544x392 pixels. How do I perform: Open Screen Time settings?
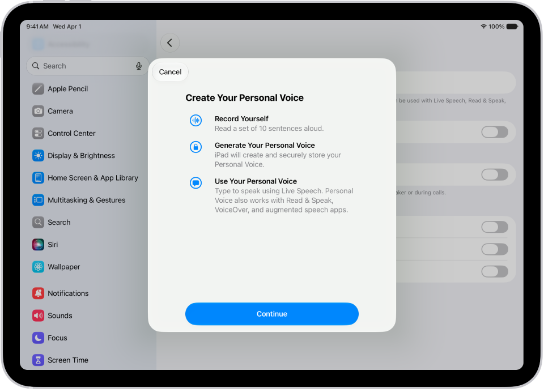tap(87, 360)
